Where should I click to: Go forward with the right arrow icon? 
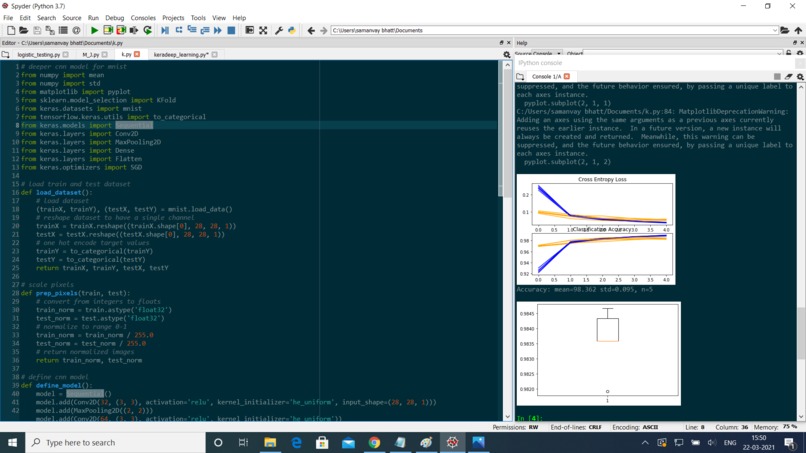323,30
